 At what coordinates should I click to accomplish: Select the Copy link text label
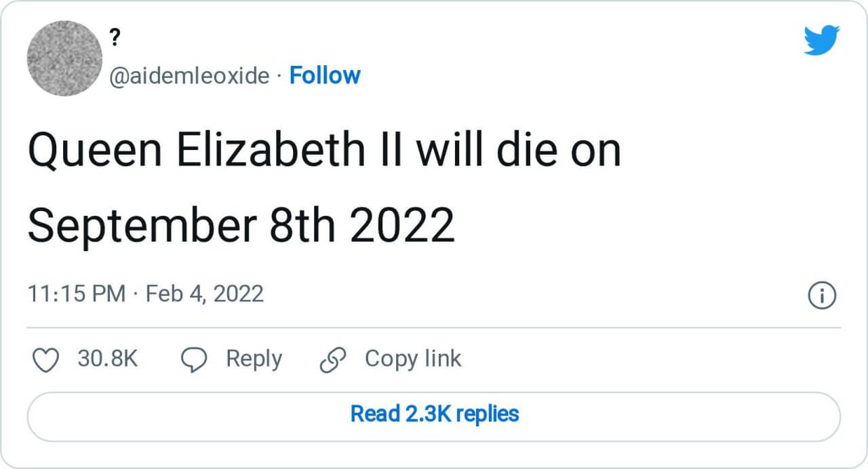(413, 359)
